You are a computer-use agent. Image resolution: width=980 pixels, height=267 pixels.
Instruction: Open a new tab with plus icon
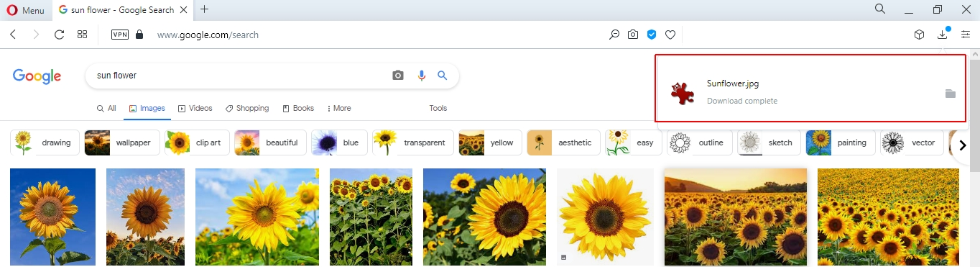click(205, 9)
